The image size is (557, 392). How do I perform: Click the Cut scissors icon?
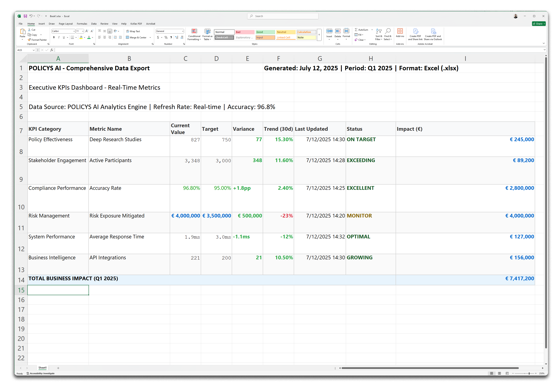point(29,30)
